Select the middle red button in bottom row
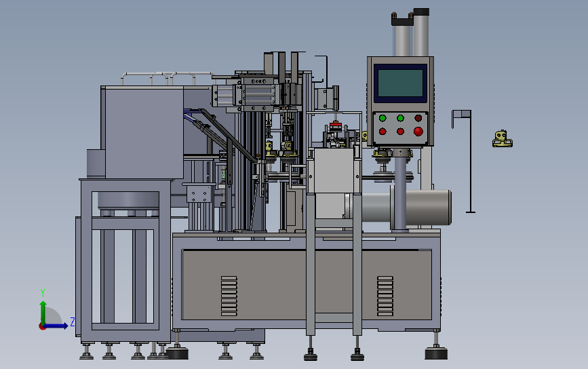This screenshot has height=369, width=588. tap(400, 132)
